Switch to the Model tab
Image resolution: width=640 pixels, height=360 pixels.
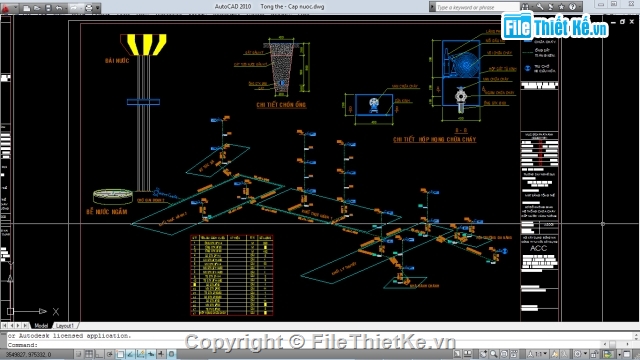[x=41, y=326]
